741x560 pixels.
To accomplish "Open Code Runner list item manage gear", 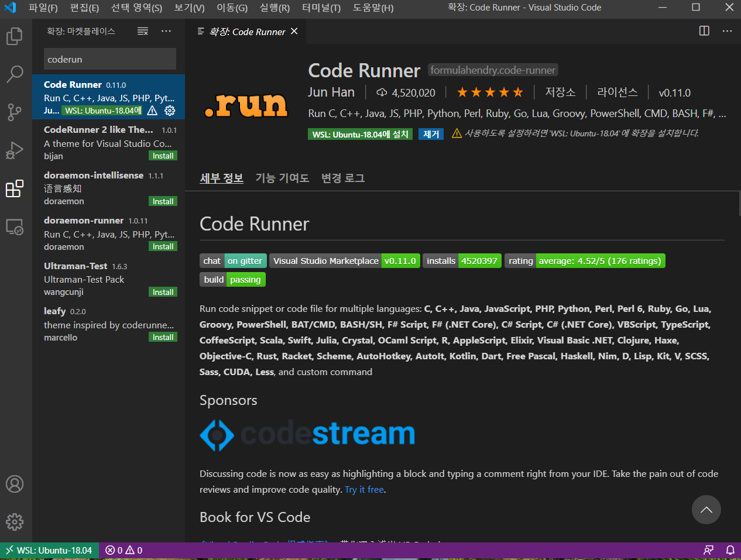I will [170, 111].
